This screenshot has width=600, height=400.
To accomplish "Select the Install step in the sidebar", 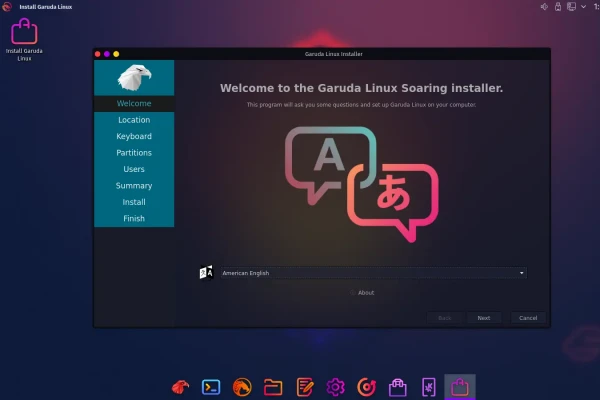I will point(134,202).
